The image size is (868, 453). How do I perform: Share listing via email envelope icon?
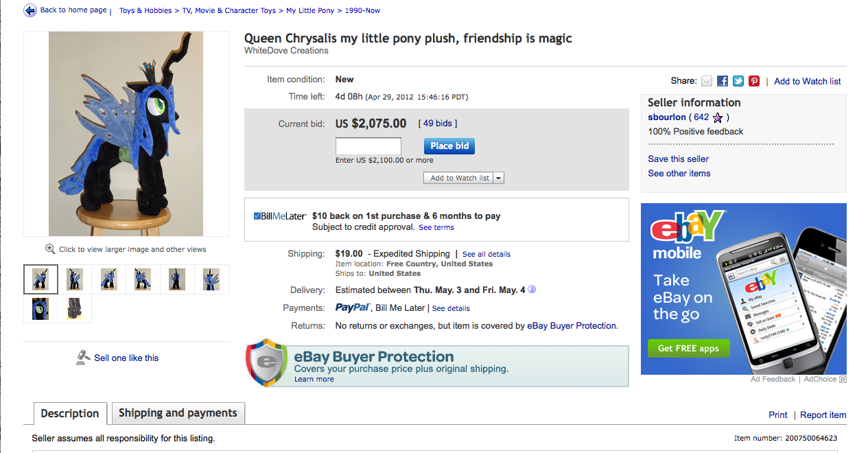(x=707, y=81)
